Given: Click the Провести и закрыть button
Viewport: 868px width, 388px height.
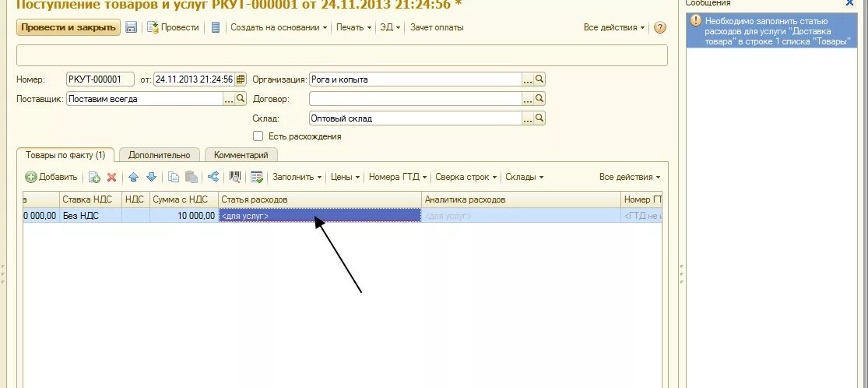Looking at the screenshot, I should [x=68, y=27].
